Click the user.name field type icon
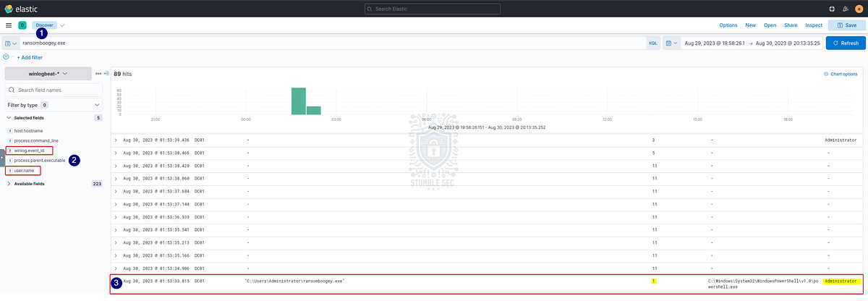 [10, 171]
